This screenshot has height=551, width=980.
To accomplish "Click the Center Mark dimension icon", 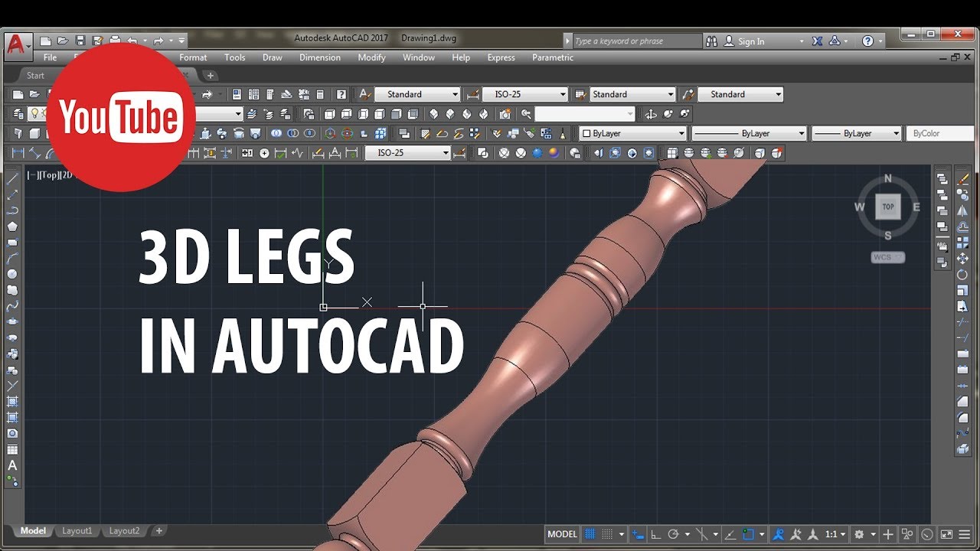I will click(x=265, y=153).
